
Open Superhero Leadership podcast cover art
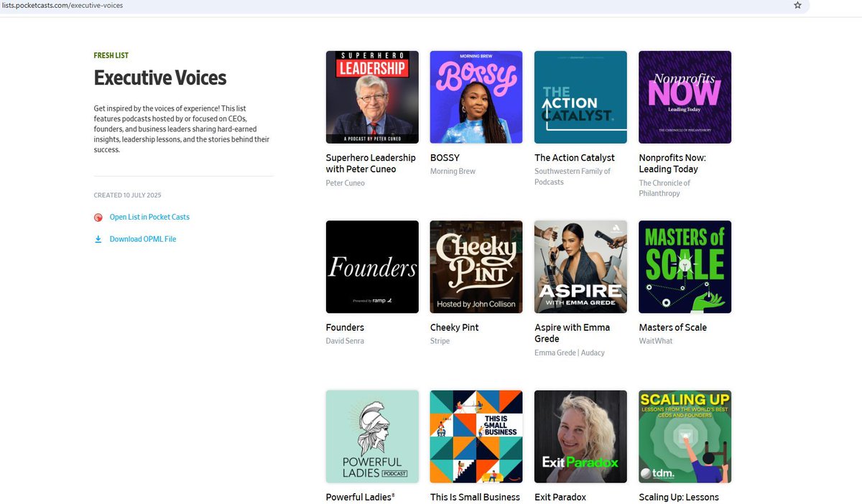pyautogui.click(x=372, y=97)
